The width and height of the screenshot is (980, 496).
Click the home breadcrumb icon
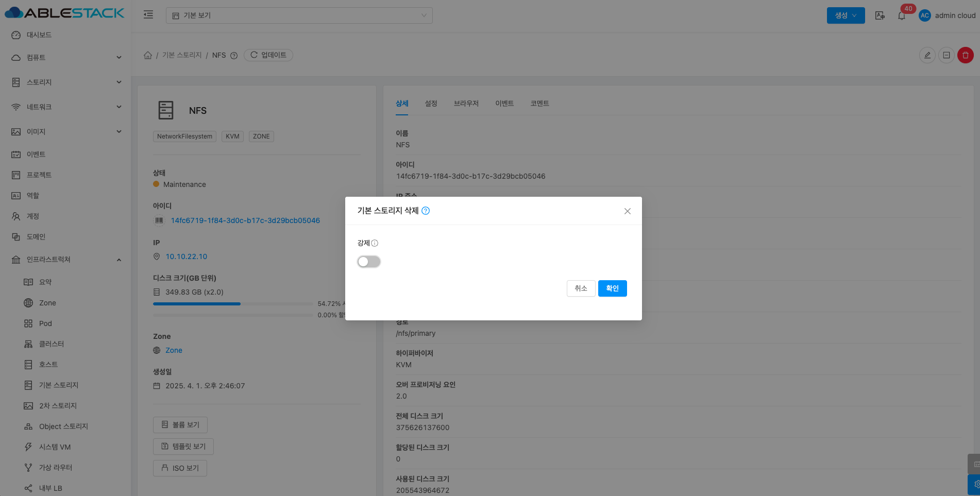click(148, 55)
